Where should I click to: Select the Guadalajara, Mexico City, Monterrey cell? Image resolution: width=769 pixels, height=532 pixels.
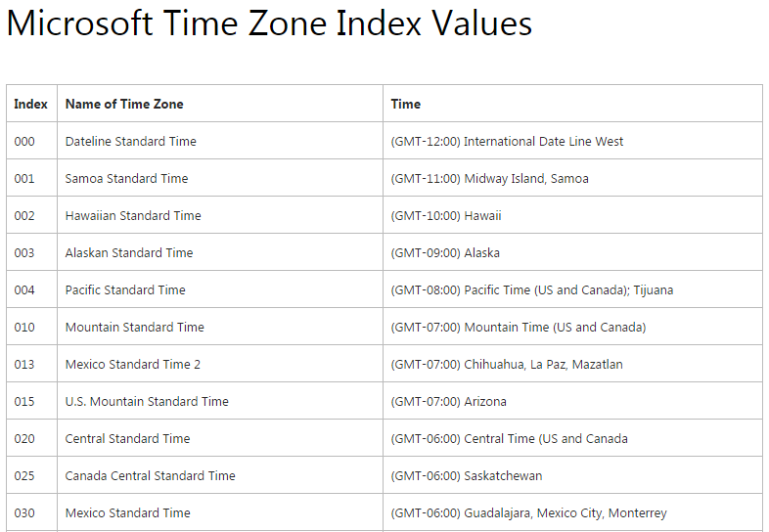[528, 512]
